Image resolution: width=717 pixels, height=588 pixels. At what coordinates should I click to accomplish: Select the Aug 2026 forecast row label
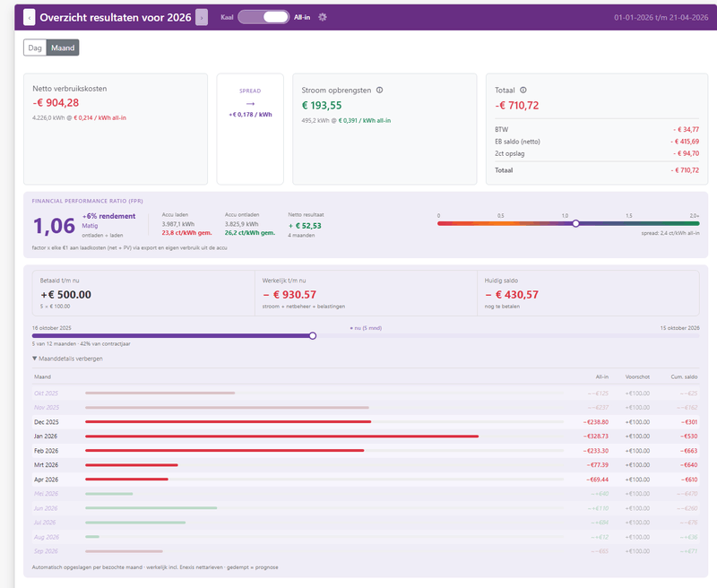tap(47, 537)
